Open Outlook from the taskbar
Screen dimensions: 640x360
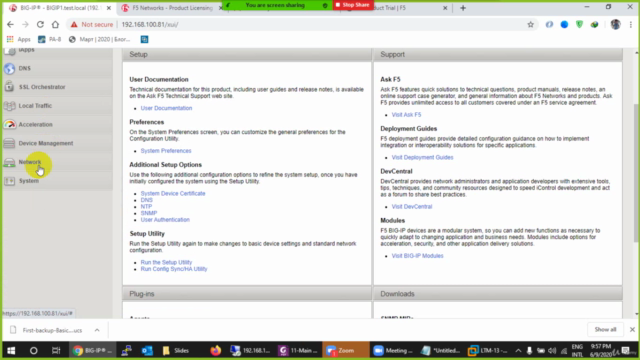click(147, 351)
